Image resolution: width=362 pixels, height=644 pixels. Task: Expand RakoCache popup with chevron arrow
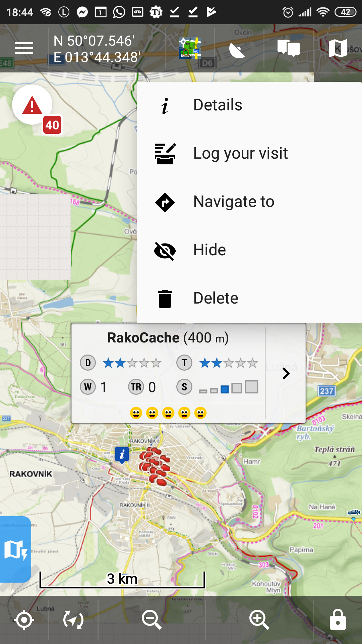[x=286, y=373]
